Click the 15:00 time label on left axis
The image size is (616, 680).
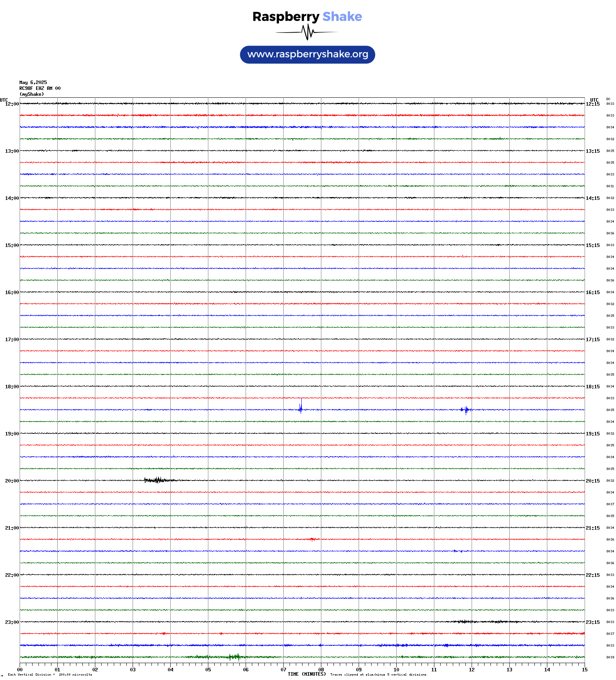pos(12,245)
